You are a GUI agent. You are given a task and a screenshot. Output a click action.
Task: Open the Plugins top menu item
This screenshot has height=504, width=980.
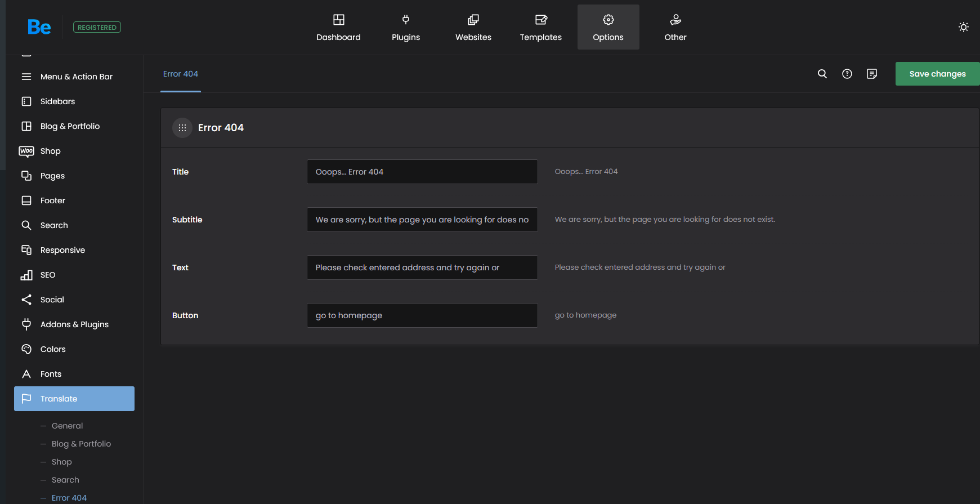pyautogui.click(x=406, y=27)
